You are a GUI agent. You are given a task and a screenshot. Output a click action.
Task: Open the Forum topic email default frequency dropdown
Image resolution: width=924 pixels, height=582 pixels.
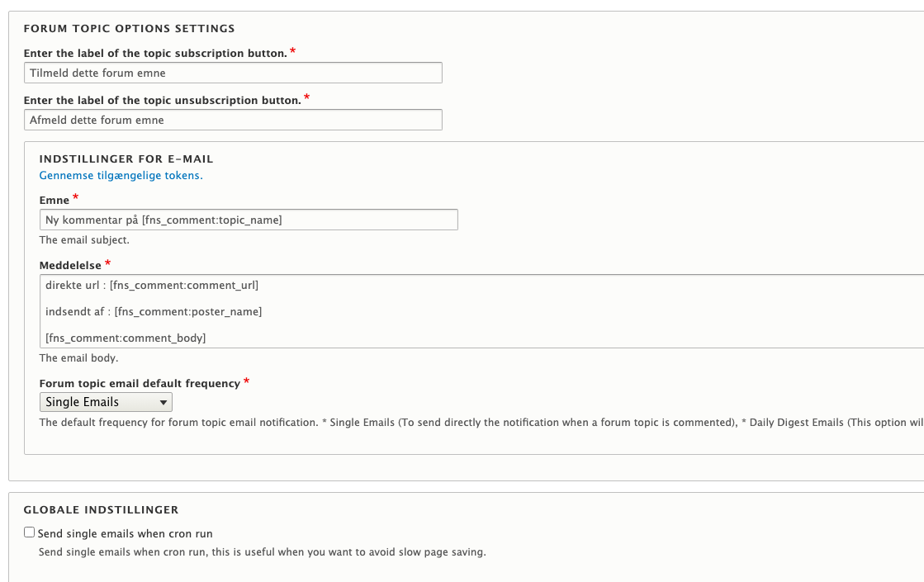click(x=106, y=402)
